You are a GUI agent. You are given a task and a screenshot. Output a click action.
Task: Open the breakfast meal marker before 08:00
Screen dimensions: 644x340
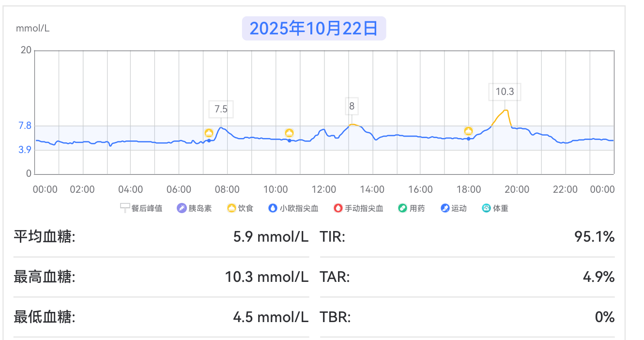[209, 133]
